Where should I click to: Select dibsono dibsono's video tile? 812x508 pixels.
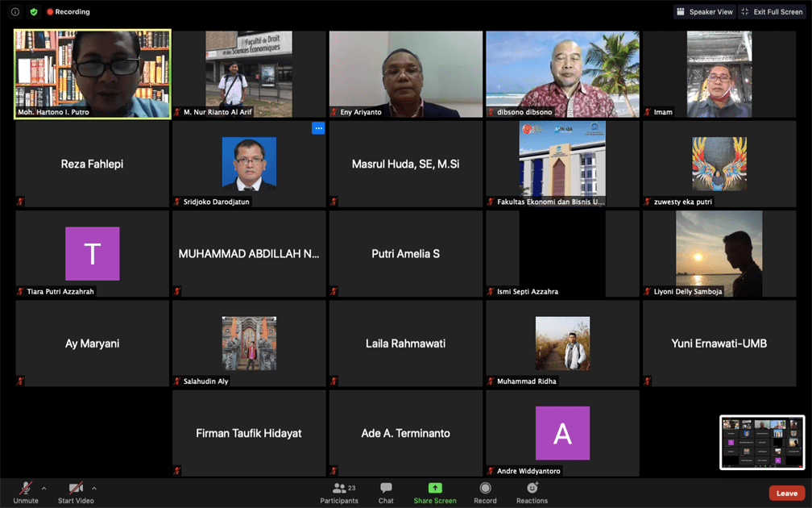coord(562,74)
